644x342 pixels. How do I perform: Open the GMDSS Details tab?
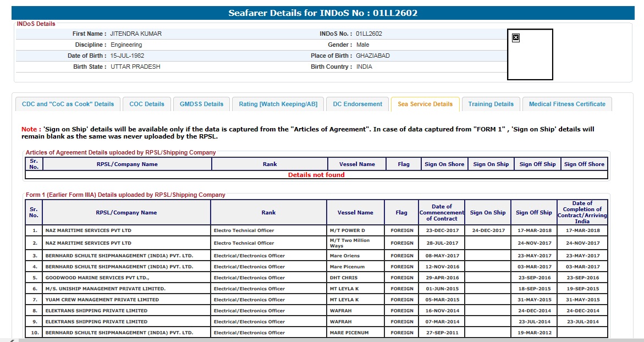point(202,104)
